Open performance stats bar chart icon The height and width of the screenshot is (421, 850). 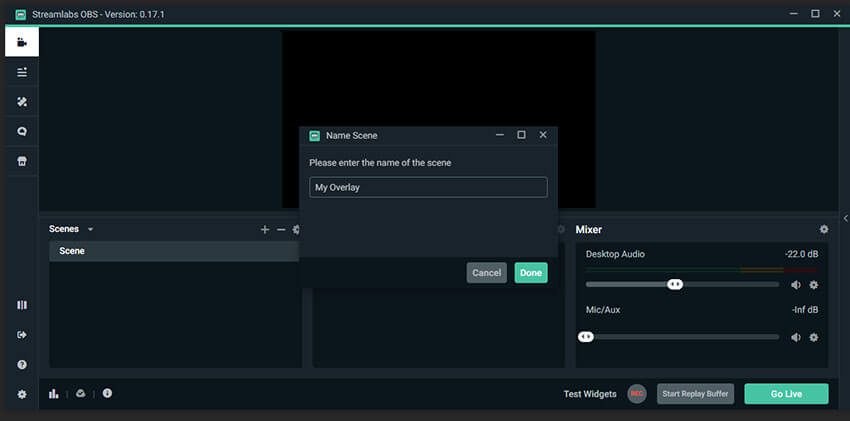coord(54,394)
